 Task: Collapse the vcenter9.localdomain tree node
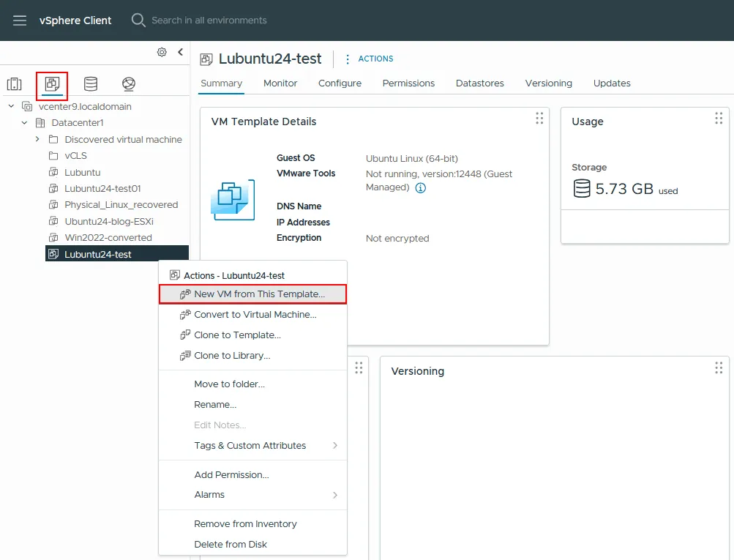(11, 106)
